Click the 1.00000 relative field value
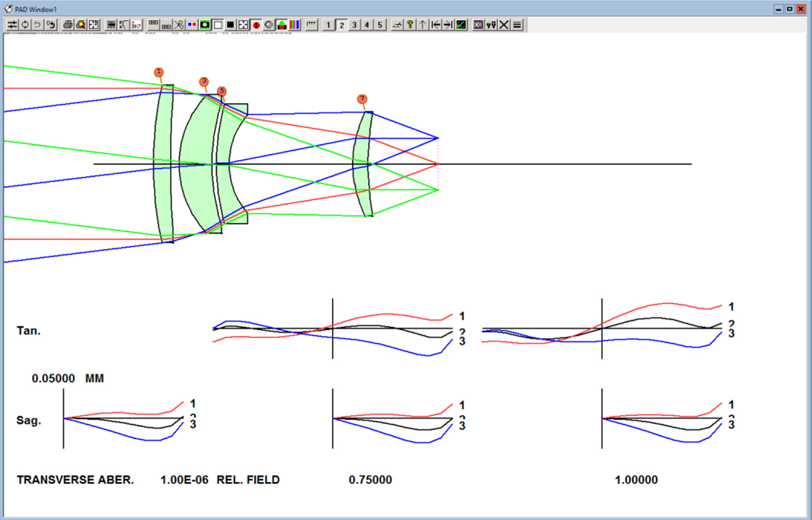Screen dimensions: 812x520 pyautogui.click(x=636, y=480)
